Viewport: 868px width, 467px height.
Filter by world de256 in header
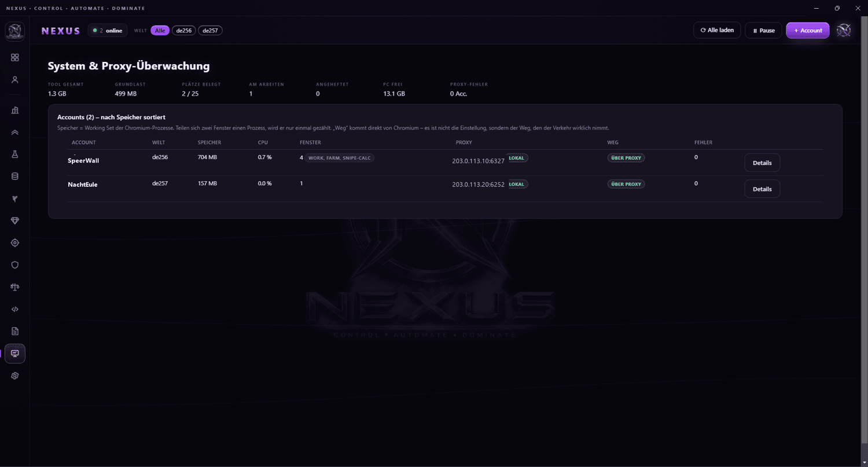click(184, 31)
